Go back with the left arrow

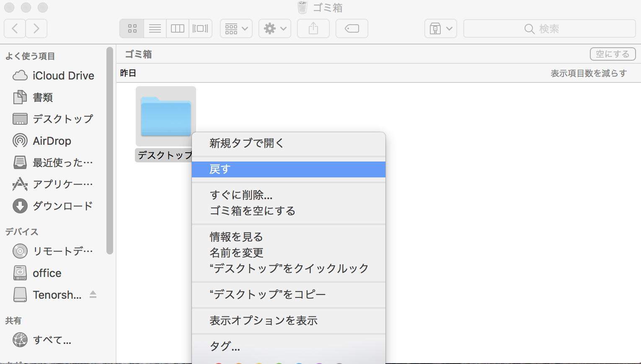tap(15, 28)
